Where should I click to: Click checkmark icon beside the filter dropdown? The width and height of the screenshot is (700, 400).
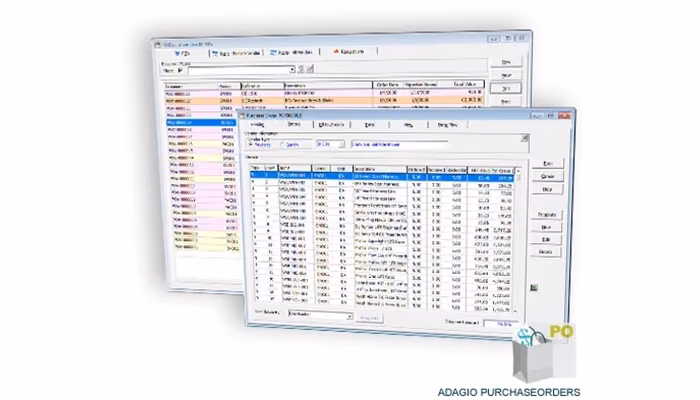pyautogui.click(x=310, y=68)
